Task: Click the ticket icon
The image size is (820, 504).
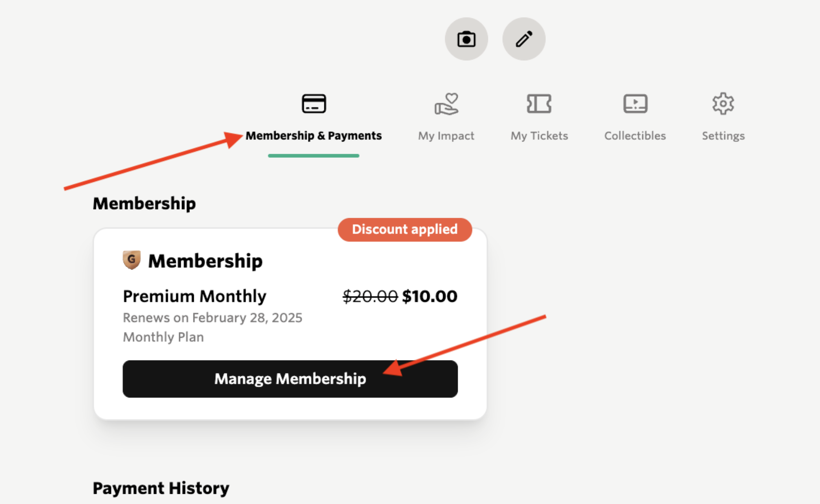Action: pos(539,104)
